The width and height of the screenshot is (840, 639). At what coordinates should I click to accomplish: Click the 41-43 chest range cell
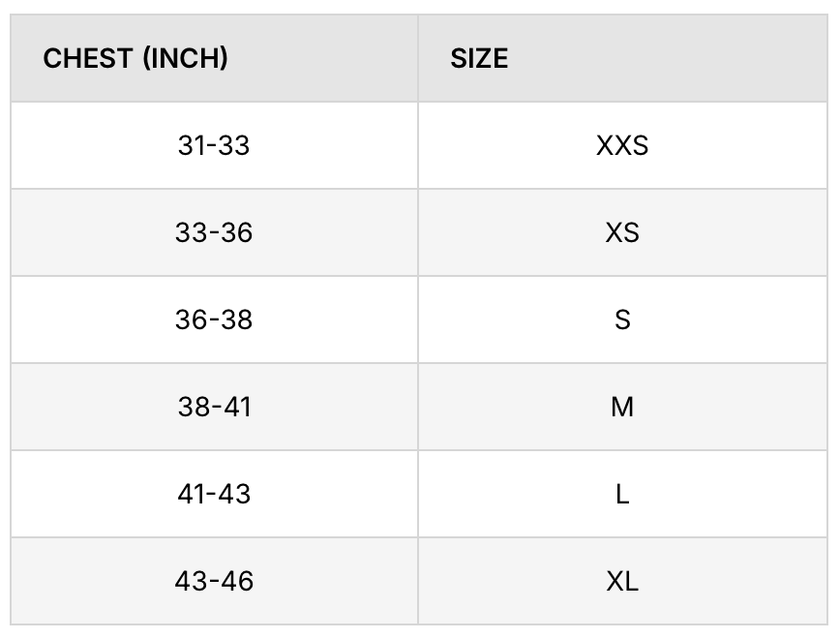tap(214, 494)
